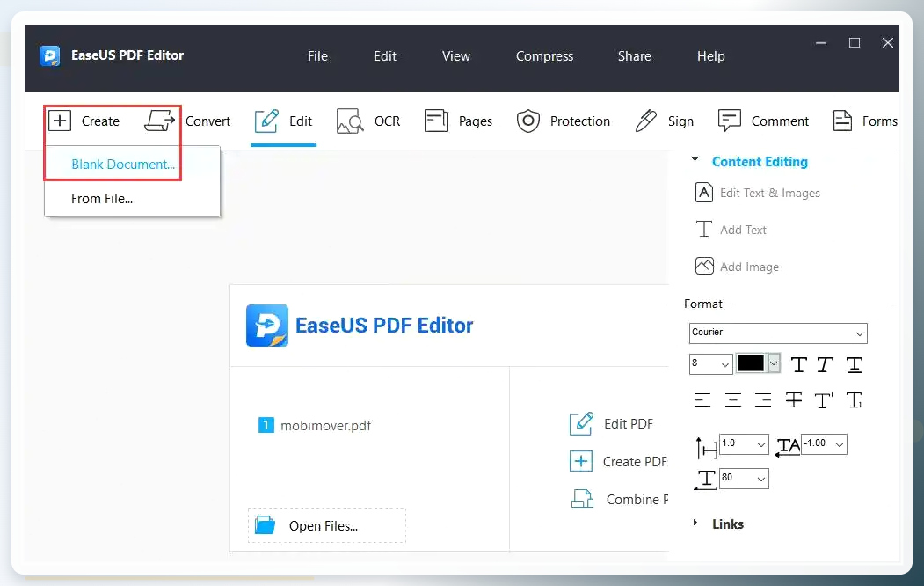924x586 pixels.
Task: Choose From File in Create menu
Action: (x=102, y=199)
